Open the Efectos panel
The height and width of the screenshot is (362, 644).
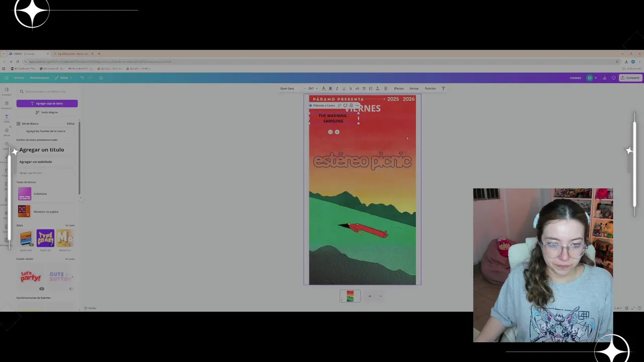tap(398, 88)
